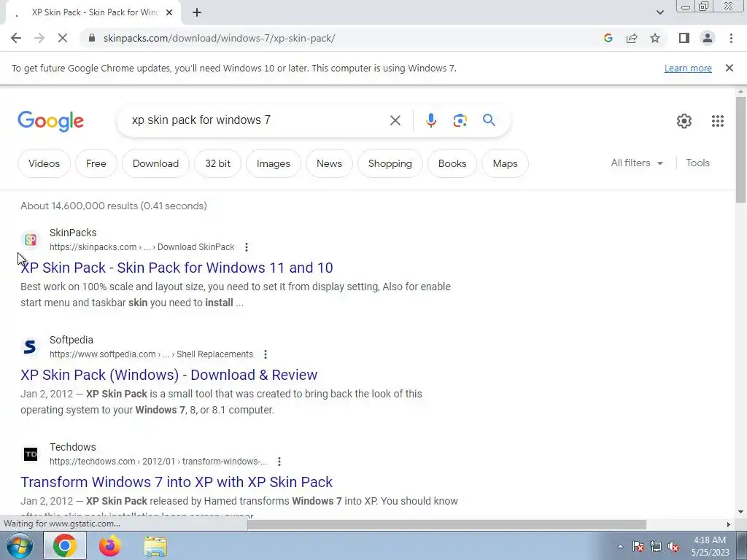This screenshot has height=560, width=747.
Task: Bookmark this page with the star
Action: (655, 38)
